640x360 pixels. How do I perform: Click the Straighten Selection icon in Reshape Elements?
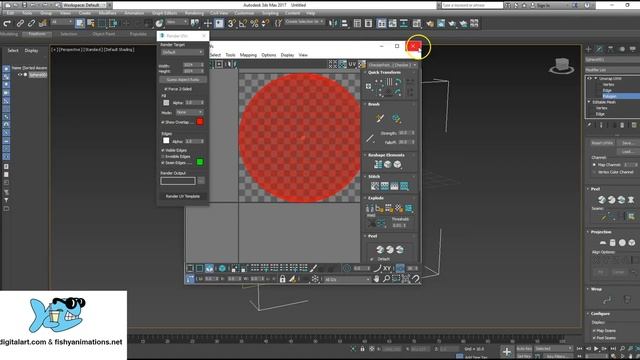(x=378, y=164)
